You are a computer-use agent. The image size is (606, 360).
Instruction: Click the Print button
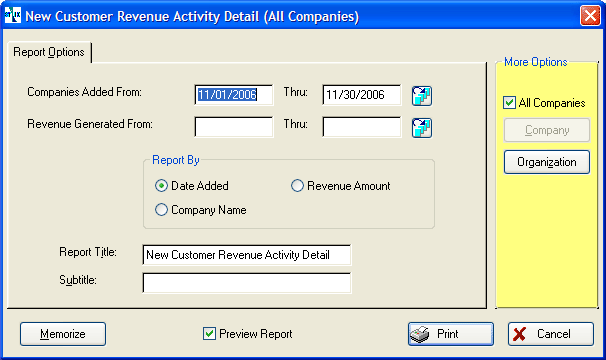click(x=451, y=334)
